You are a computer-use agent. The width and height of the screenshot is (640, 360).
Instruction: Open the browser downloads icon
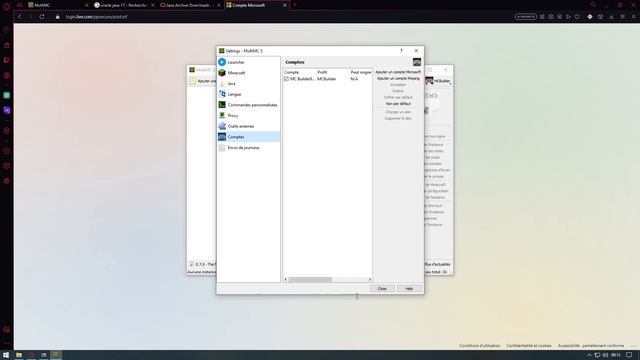pyautogui.click(x=611, y=17)
